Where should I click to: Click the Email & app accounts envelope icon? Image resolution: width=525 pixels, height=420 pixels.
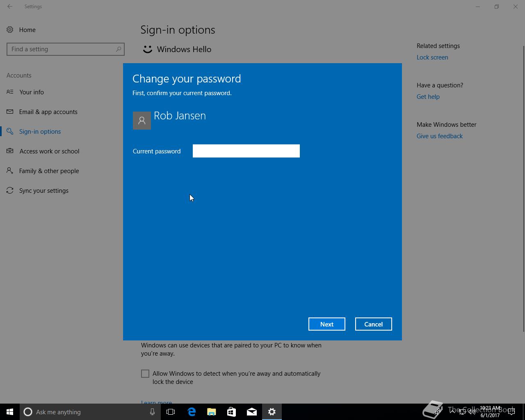pyautogui.click(x=10, y=112)
